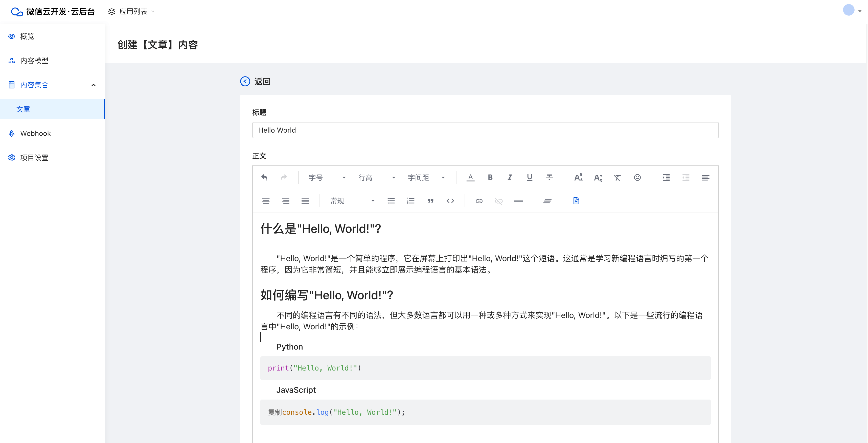Screen dimensions: 868x443
Task: Insert a code block
Action: point(450,201)
